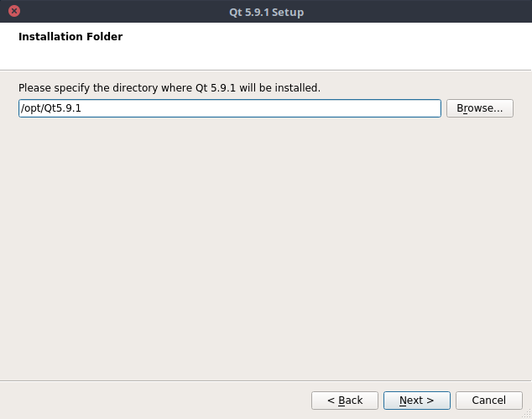Click the empty space left of < Back
Viewport: 532px width, 419px height.
(x=151, y=400)
